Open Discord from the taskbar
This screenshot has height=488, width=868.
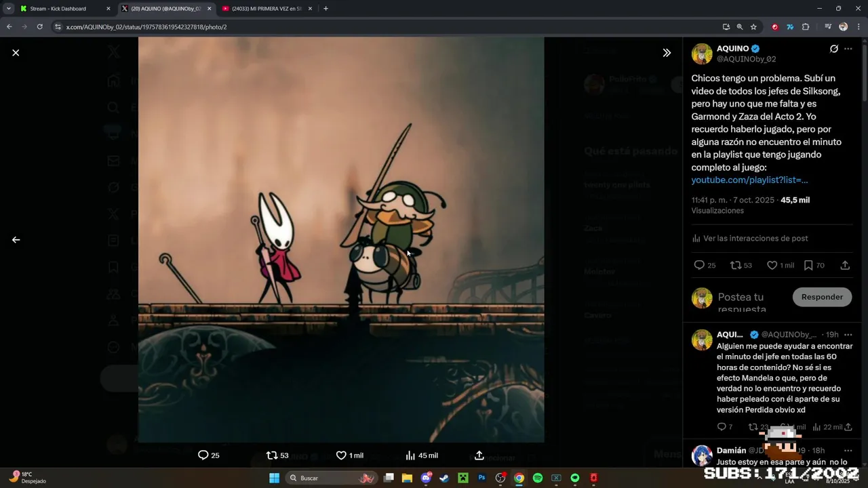pos(426,478)
